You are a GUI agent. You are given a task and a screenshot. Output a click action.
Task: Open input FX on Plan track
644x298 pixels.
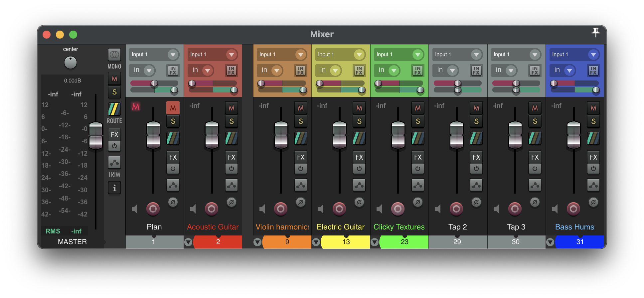[173, 70]
